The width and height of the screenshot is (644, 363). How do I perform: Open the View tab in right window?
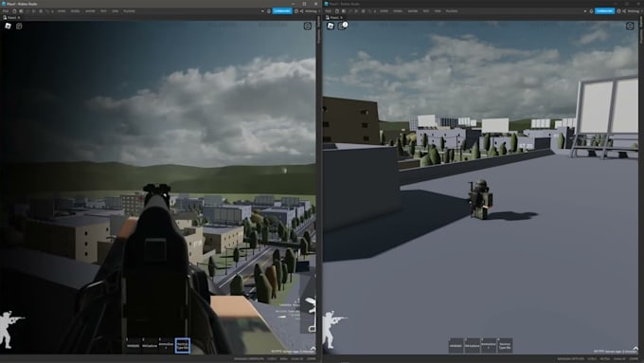tap(438, 11)
